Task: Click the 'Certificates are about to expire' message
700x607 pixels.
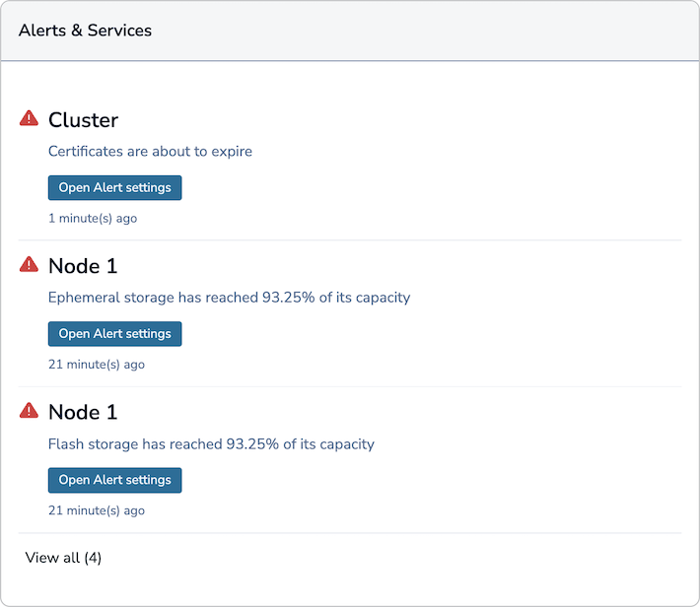Action: pos(150,152)
